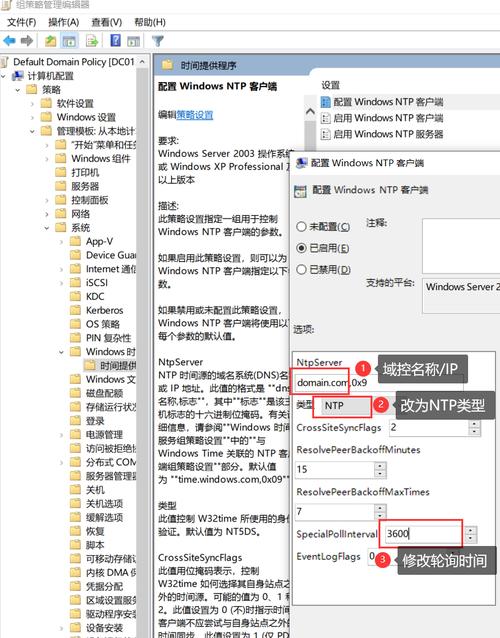The width and height of the screenshot is (500, 638).
Task: Click the scroll-up arrow of settings list
Action: (310, 111)
